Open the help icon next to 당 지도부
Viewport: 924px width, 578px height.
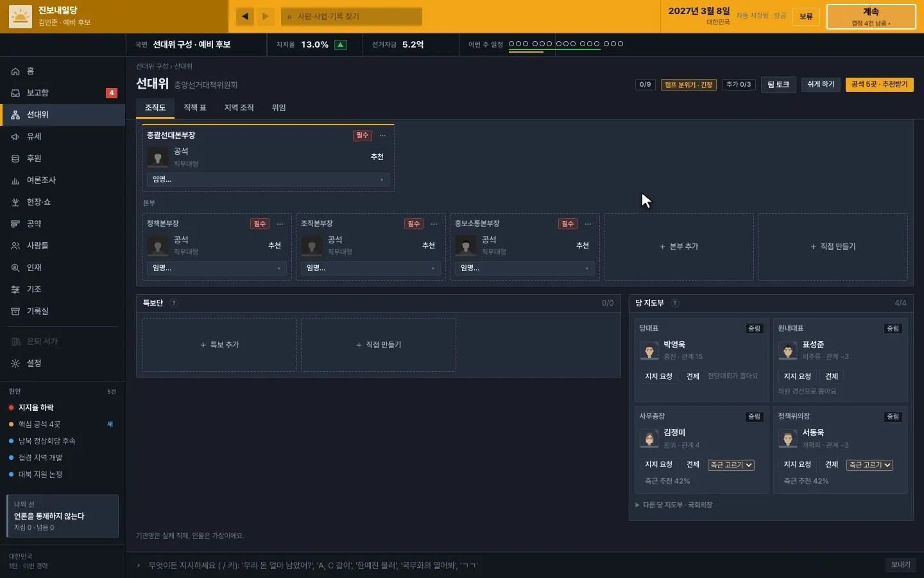tap(675, 303)
